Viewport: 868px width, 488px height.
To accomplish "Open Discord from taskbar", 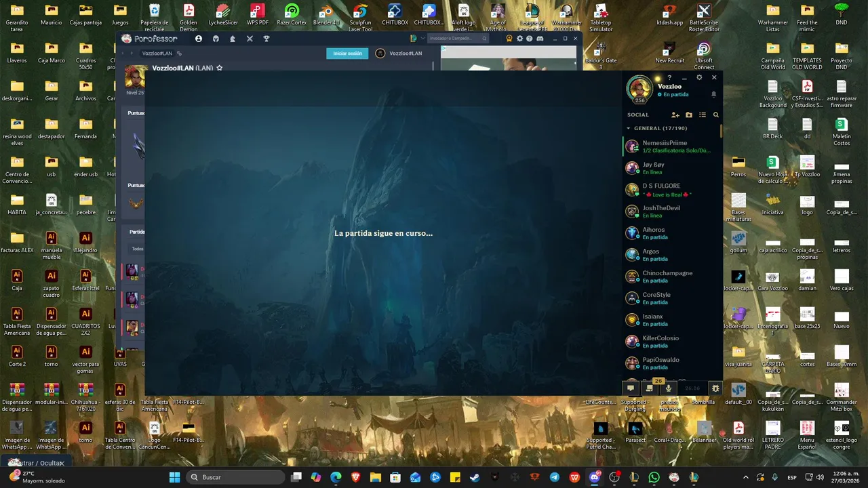I will 595,477.
